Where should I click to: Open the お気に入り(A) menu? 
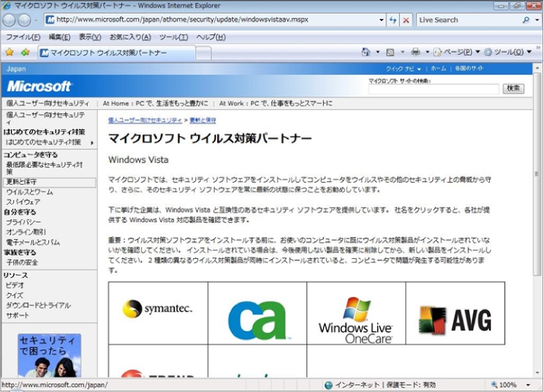tap(129, 37)
